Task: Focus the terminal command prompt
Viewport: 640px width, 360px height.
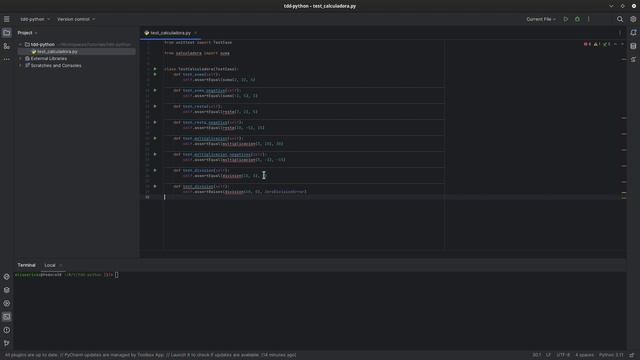Action: (117, 275)
